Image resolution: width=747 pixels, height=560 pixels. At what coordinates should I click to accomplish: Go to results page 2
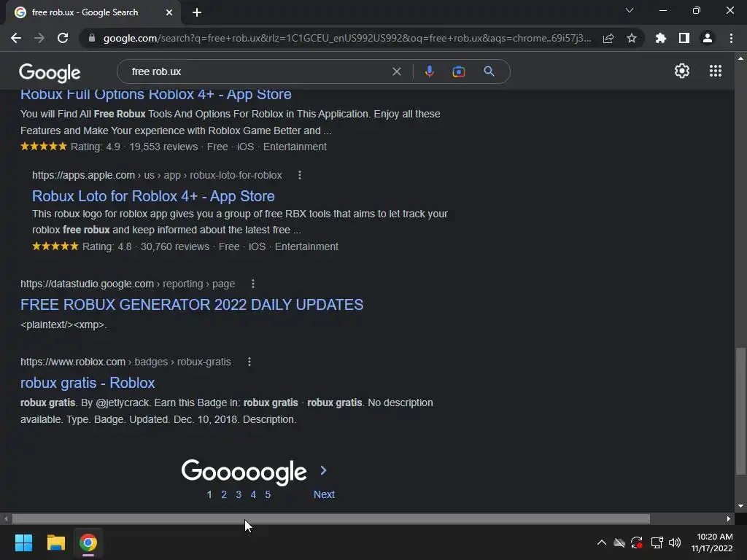click(224, 495)
